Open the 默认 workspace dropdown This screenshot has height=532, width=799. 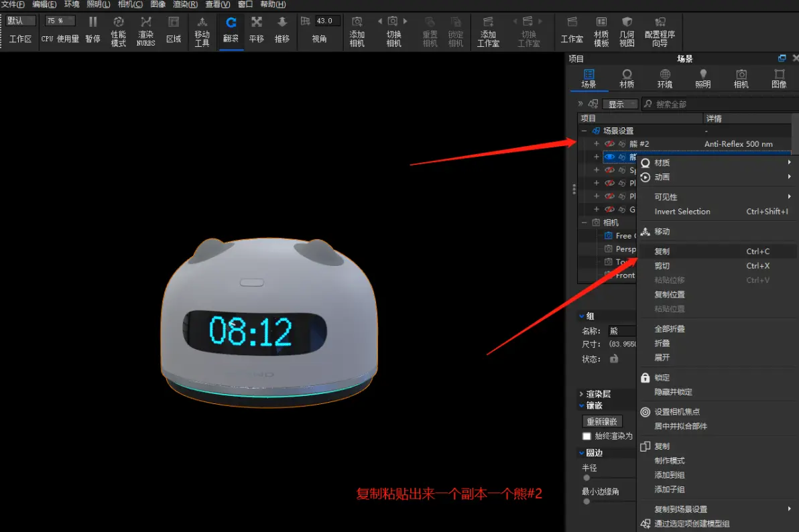[x=21, y=20]
